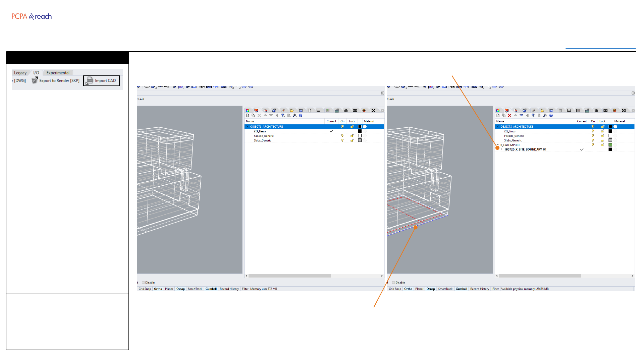Select the 180720_X_SITE_BOUNDARY_01 layer
This screenshot has height=362, width=644.
click(525, 149)
